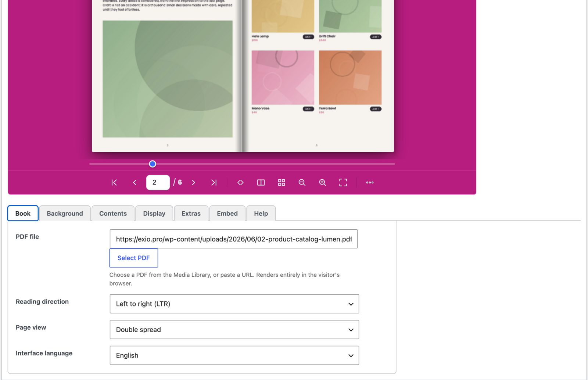
Task: Jump to the last page
Action: [x=214, y=182]
